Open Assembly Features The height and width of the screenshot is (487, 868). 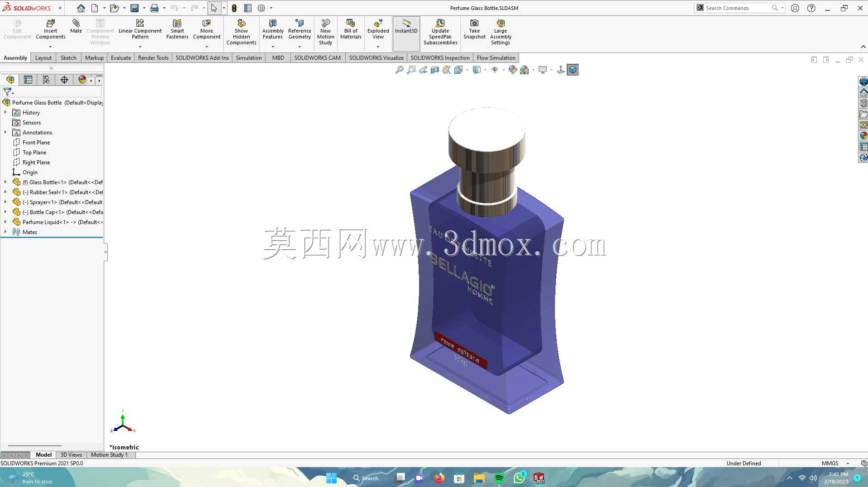[273, 29]
